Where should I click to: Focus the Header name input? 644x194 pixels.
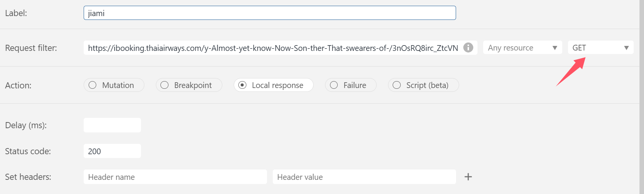click(175, 177)
